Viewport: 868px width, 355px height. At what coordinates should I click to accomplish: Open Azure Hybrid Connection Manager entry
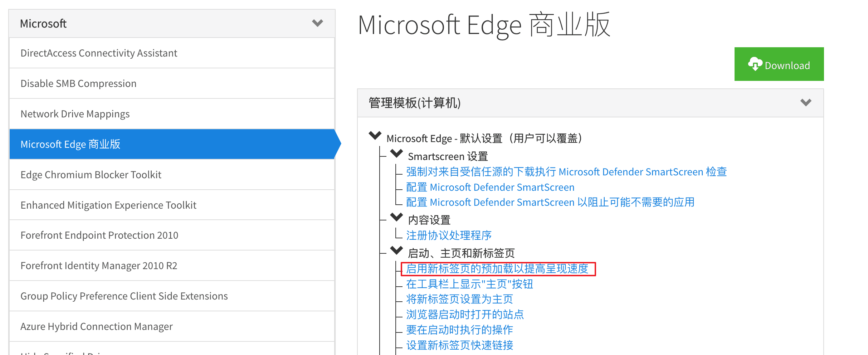pos(96,327)
